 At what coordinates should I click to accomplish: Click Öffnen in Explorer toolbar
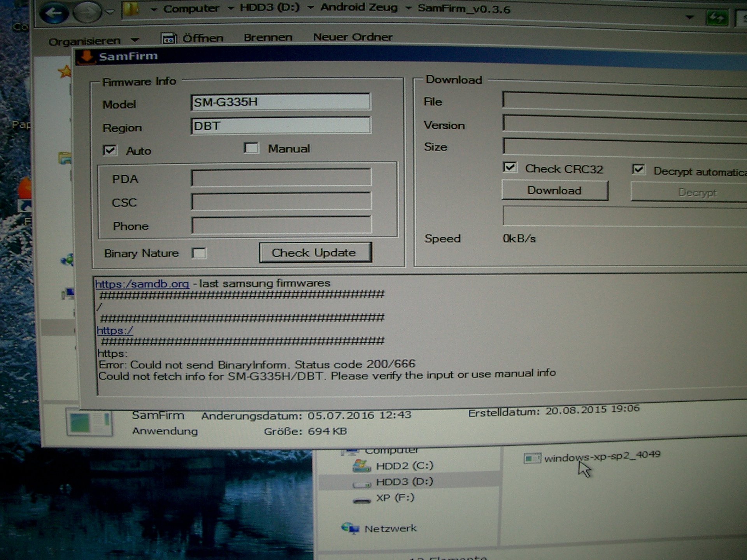click(203, 38)
